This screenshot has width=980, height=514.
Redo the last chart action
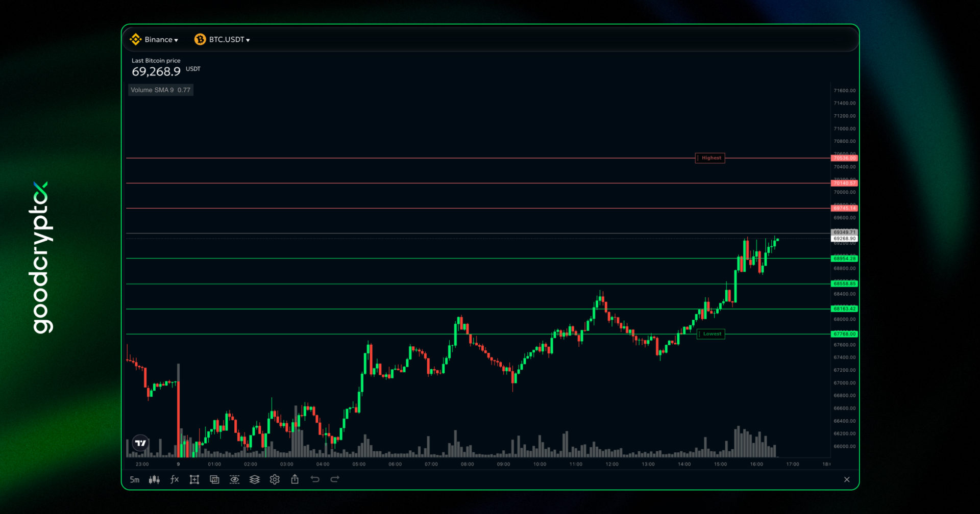click(x=335, y=479)
